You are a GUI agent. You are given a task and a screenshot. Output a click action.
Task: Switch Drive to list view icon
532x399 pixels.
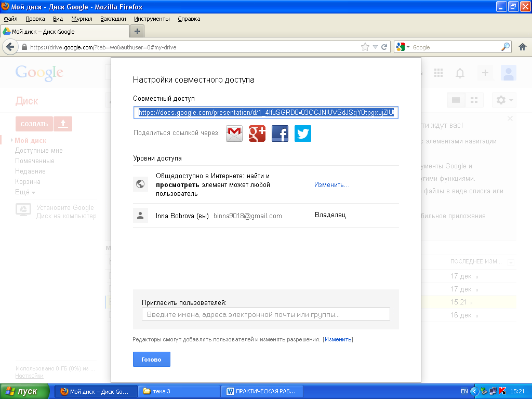click(x=456, y=100)
